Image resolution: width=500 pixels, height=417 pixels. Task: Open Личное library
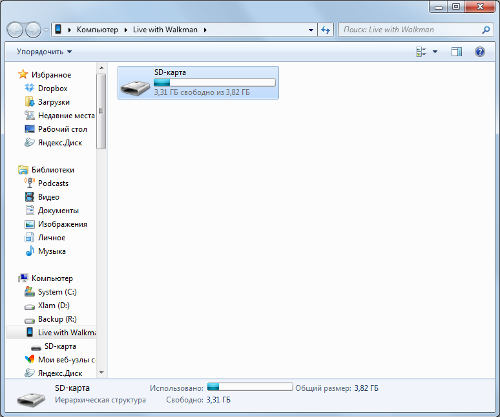[52, 238]
